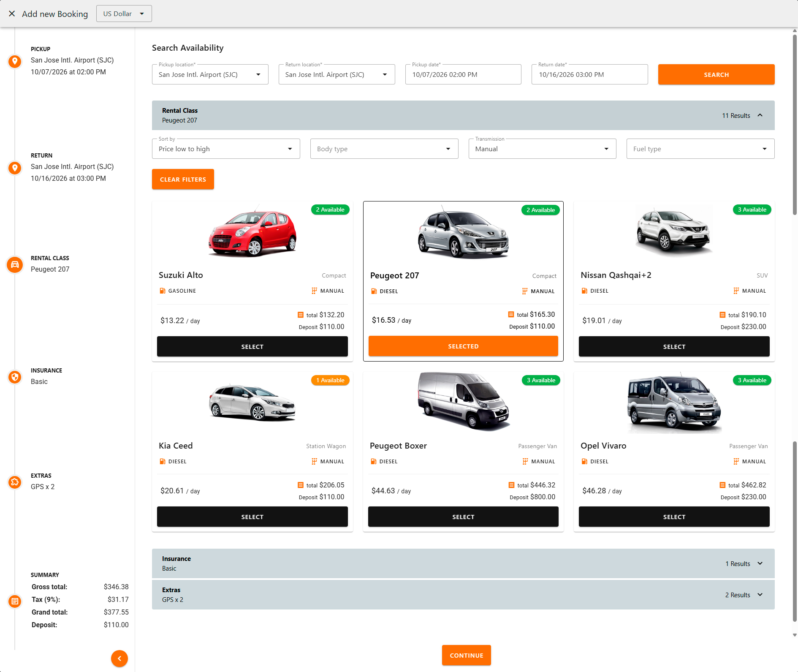Image resolution: width=798 pixels, height=672 pixels.
Task: Click the manual gearbox icon on Kia Ceed
Action: pos(314,461)
